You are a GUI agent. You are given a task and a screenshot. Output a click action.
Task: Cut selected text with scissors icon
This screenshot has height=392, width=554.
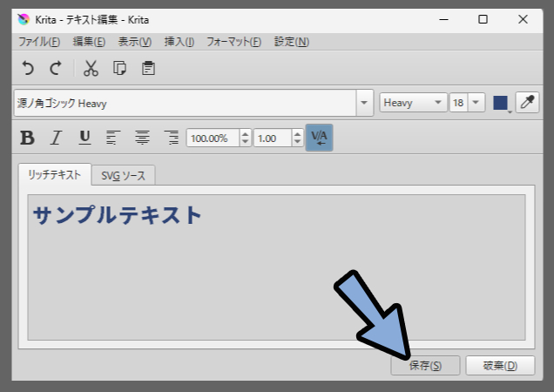(x=91, y=68)
